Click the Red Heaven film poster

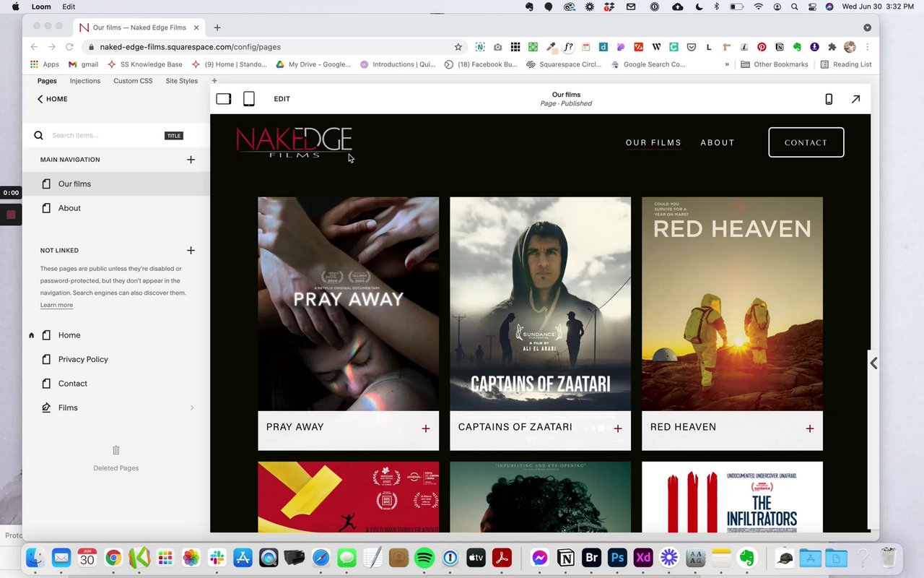pyautogui.click(x=733, y=304)
